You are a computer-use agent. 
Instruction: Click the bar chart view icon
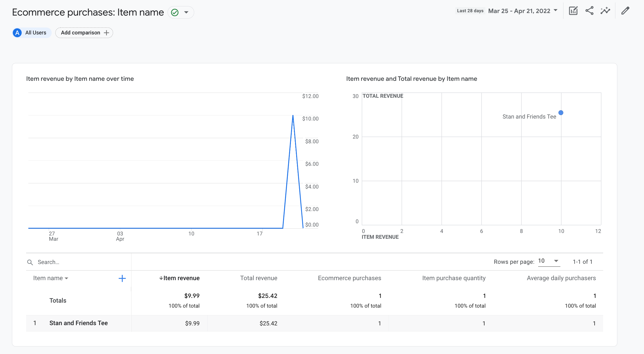tap(573, 11)
